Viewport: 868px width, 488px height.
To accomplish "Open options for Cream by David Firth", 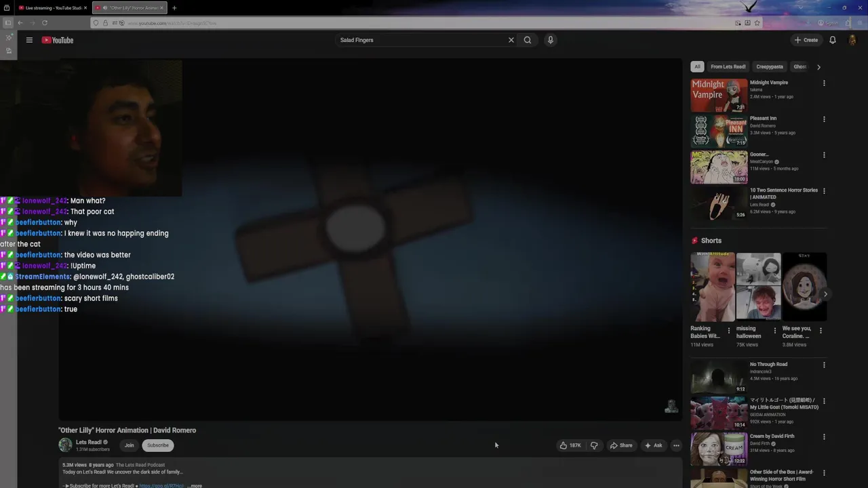I will [824, 437].
